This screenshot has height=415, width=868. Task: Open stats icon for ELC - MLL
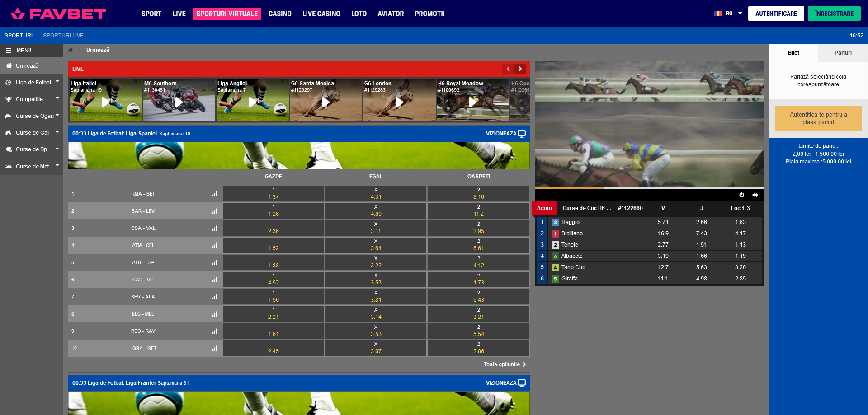pos(215,314)
